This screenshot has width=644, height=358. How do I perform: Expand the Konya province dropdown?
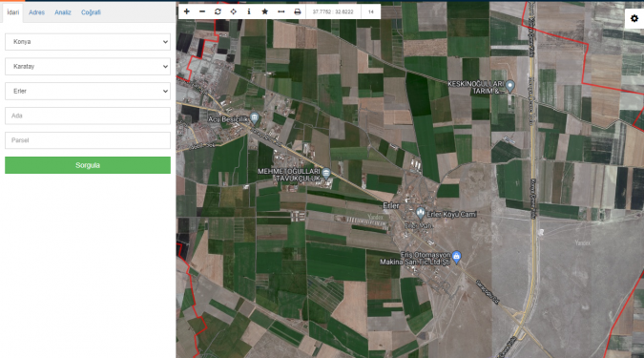[88, 42]
